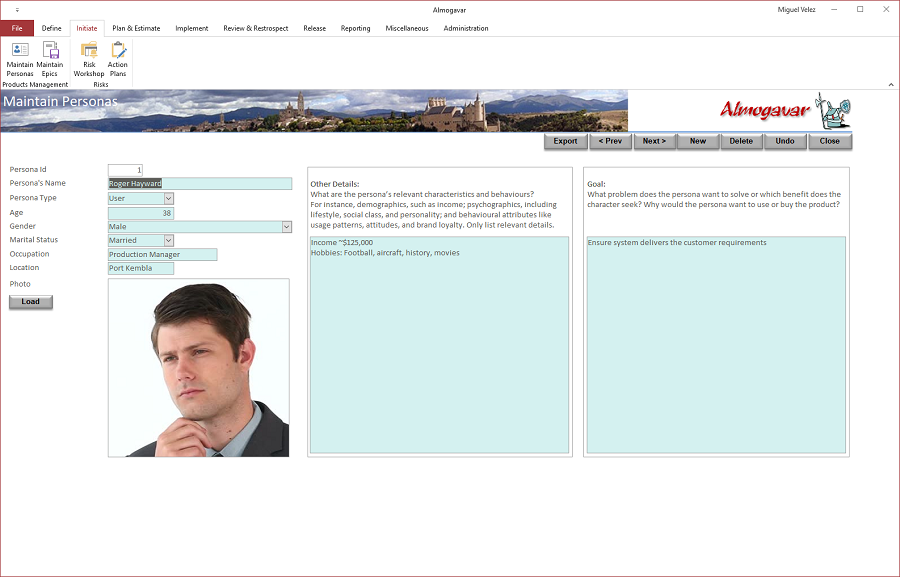The height and width of the screenshot is (577, 900).
Task: Select the Miscellaneous tab
Action: coord(407,28)
